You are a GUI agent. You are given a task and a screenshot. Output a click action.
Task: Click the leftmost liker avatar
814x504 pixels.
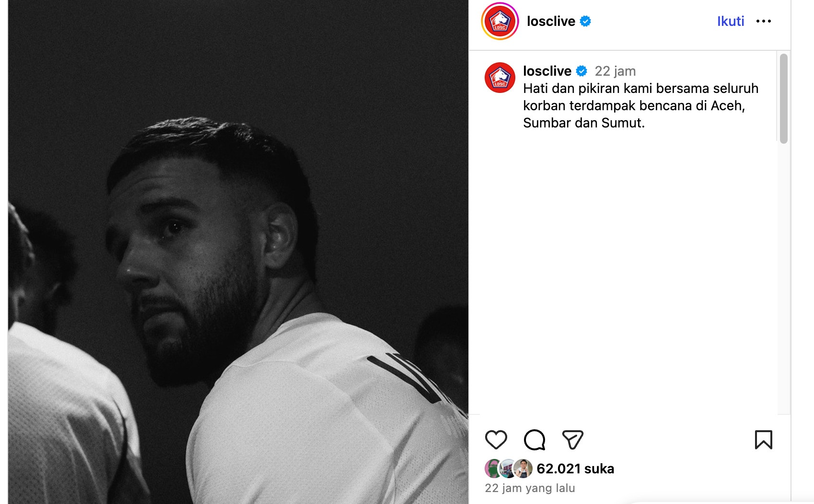click(x=494, y=469)
